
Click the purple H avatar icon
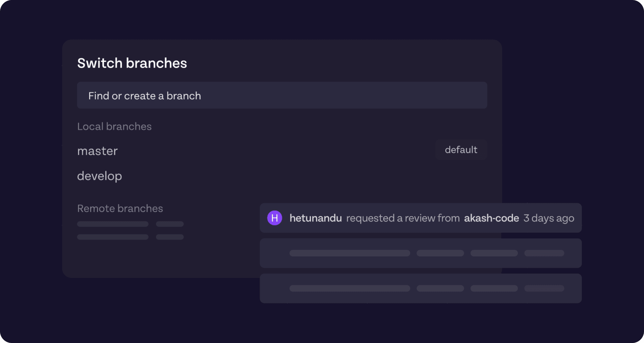coord(274,218)
